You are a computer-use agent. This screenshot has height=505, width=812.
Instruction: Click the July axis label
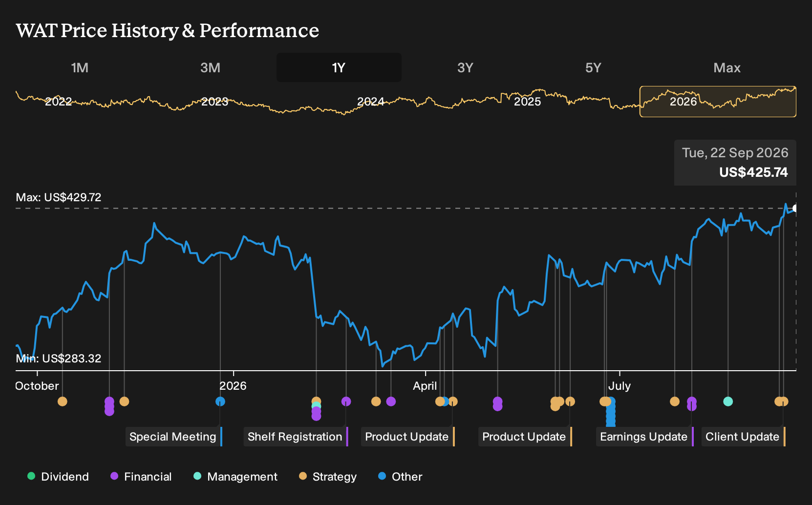click(x=620, y=386)
